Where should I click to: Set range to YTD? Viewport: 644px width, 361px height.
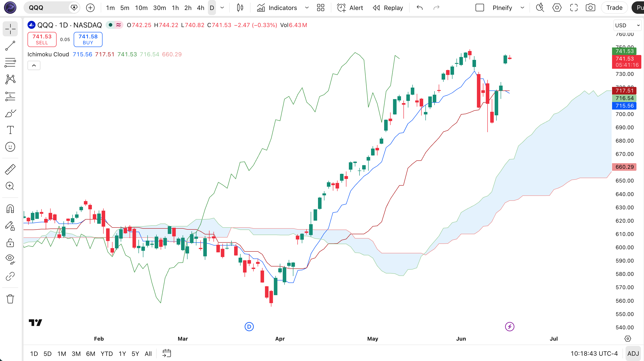point(107,353)
